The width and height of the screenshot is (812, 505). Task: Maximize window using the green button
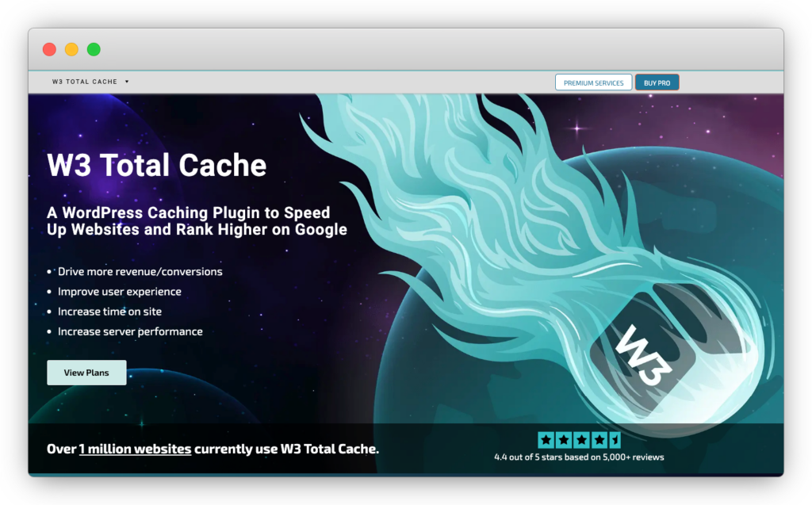94,49
